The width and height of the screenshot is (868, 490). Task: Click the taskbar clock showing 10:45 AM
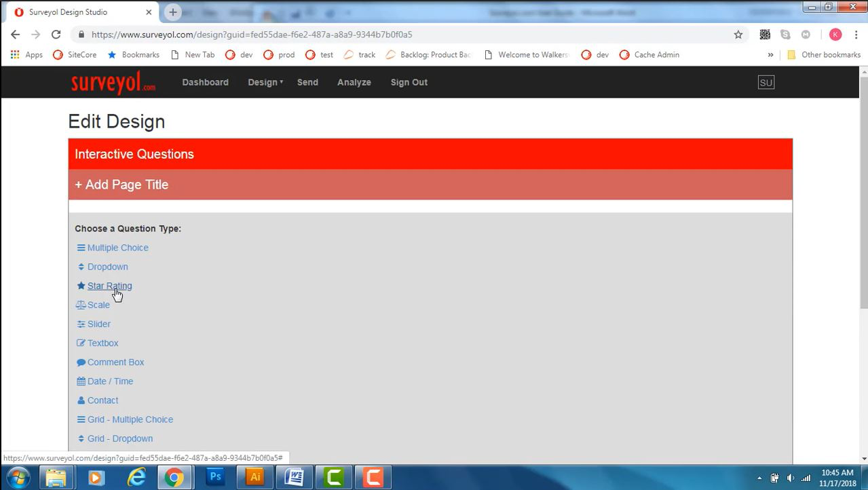837,478
